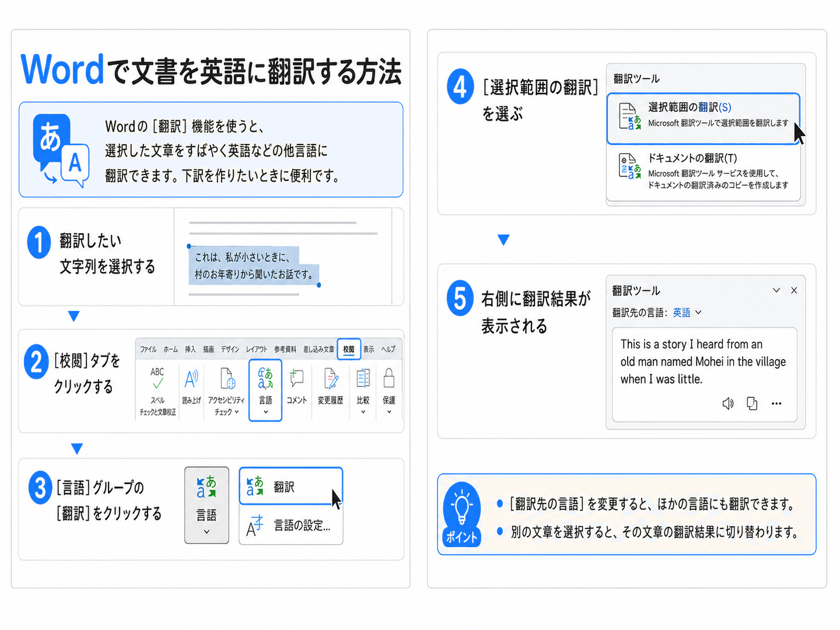Open the dropdown arrow under 比較
840x630 pixels.
click(x=363, y=412)
